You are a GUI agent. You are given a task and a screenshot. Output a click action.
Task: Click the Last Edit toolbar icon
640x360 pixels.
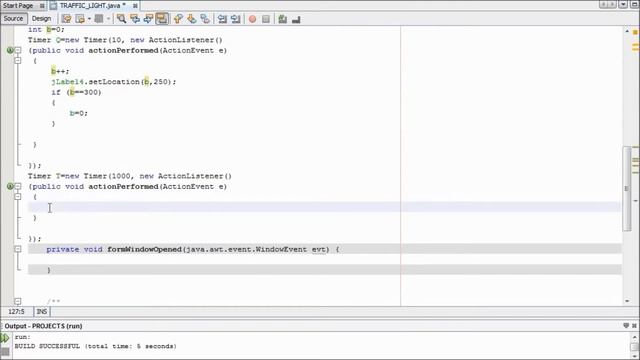pos(67,19)
